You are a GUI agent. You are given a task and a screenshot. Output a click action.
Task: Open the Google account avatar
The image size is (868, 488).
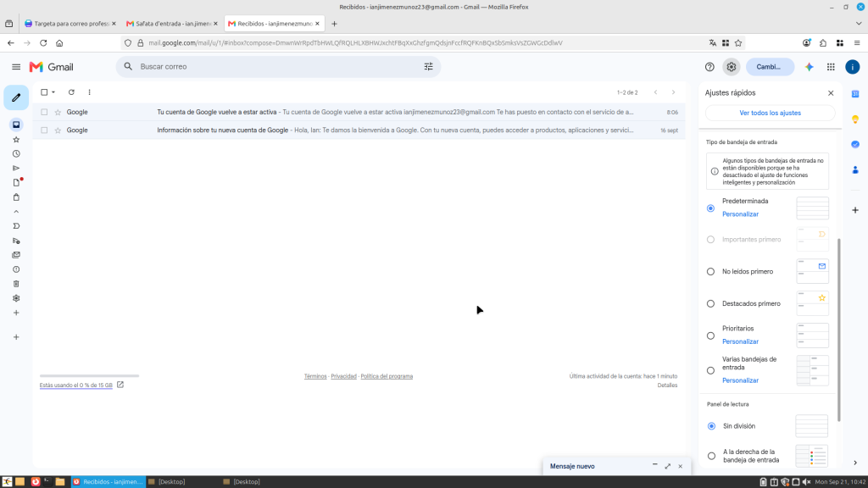[x=853, y=67]
